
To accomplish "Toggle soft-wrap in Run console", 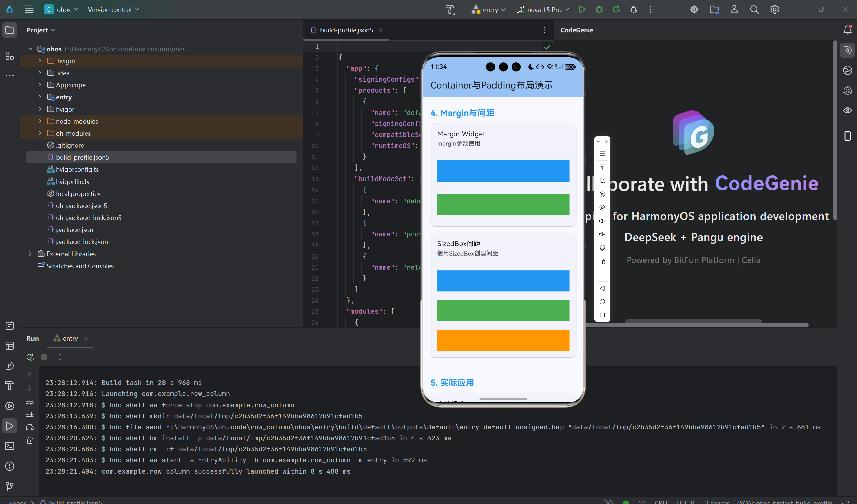I will pyautogui.click(x=30, y=402).
